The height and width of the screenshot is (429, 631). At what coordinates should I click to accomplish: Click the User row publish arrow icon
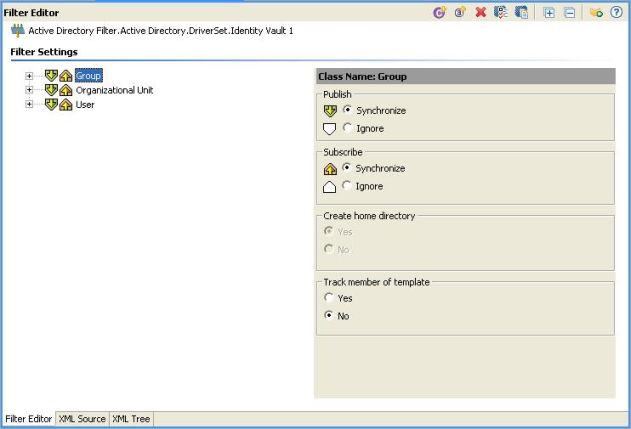[x=51, y=104]
